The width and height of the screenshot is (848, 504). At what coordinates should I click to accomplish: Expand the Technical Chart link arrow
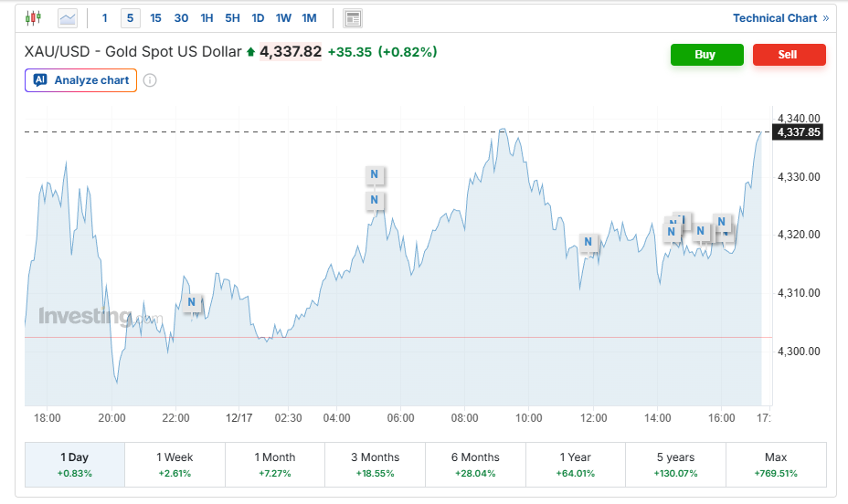(826, 18)
